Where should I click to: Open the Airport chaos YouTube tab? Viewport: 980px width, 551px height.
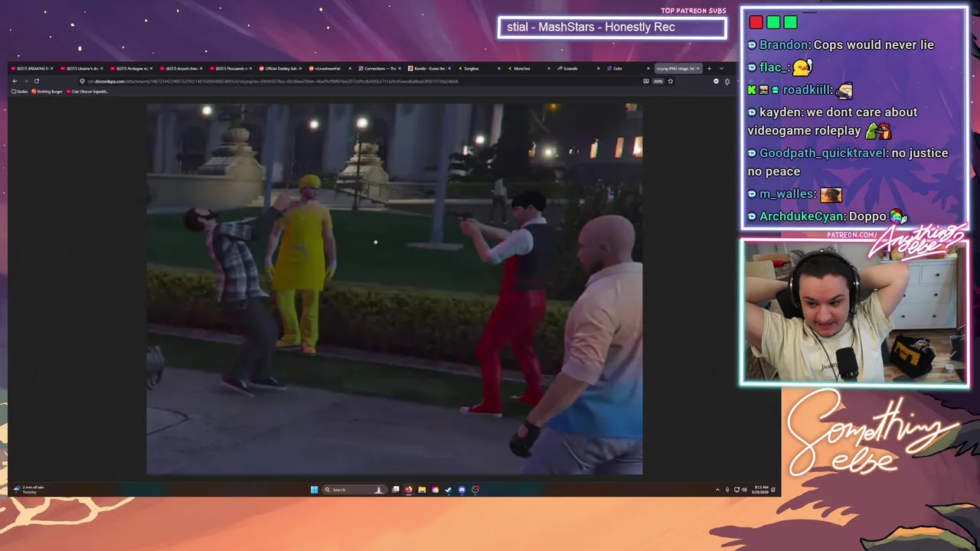tap(181, 68)
